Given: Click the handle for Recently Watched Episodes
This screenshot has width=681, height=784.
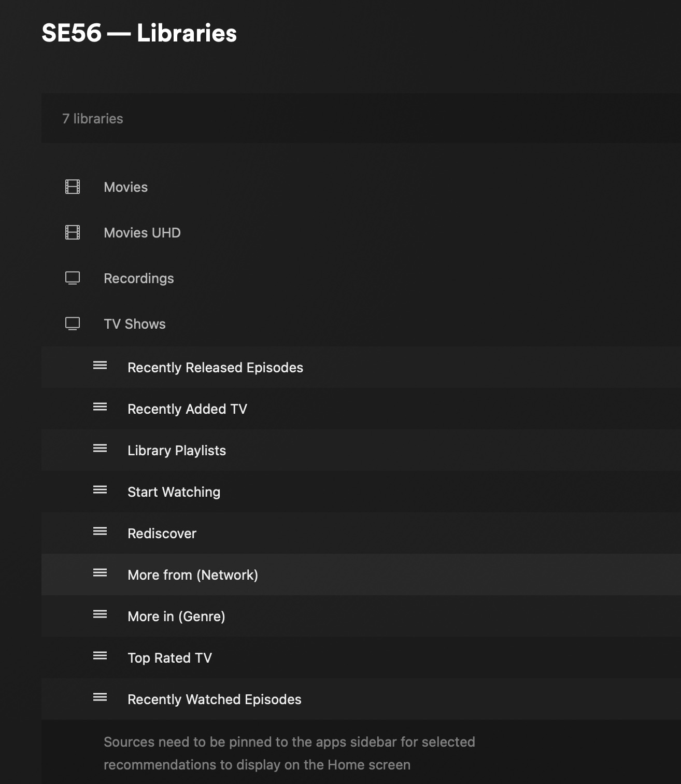Looking at the screenshot, I should tap(100, 697).
